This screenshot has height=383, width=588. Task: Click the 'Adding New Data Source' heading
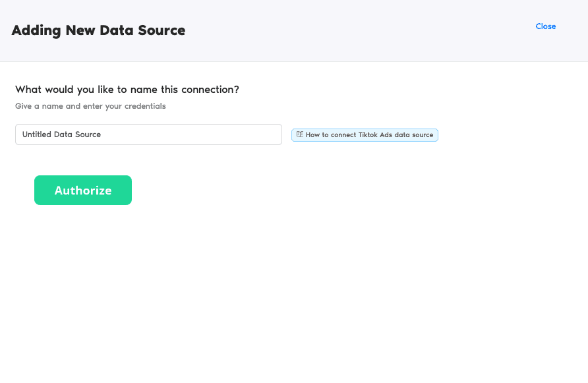[x=98, y=30]
